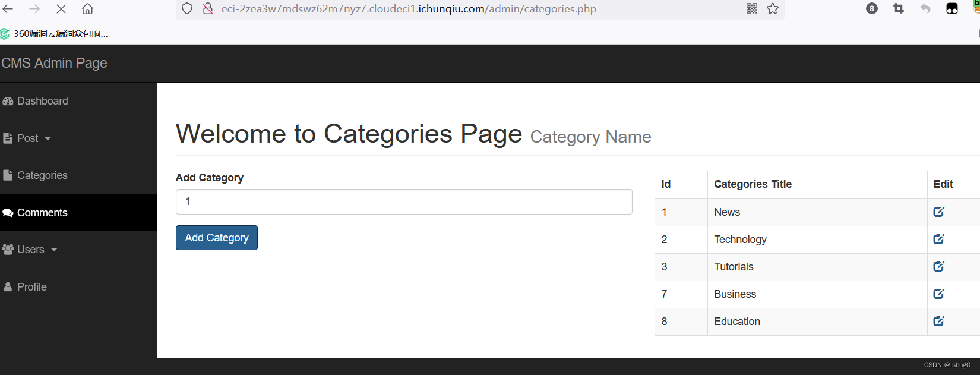Screen dimensions: 980x375
Task: Click the browser forward arrow
Action: point(34,9)
